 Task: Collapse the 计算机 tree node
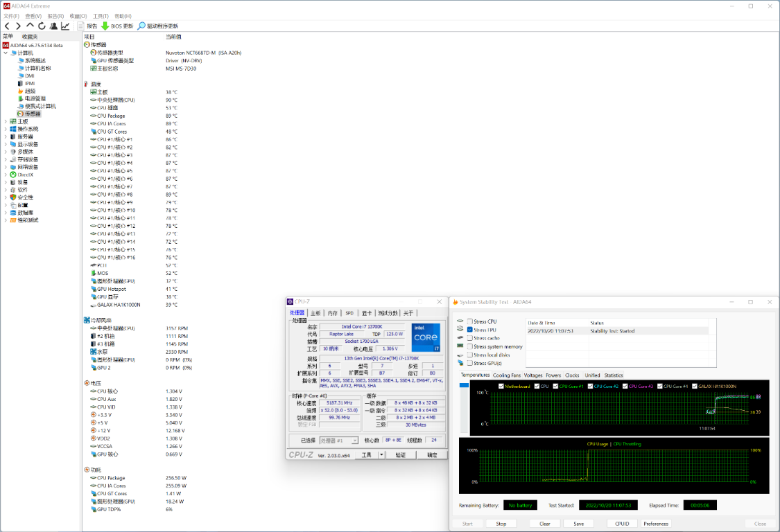coord(6,53)
